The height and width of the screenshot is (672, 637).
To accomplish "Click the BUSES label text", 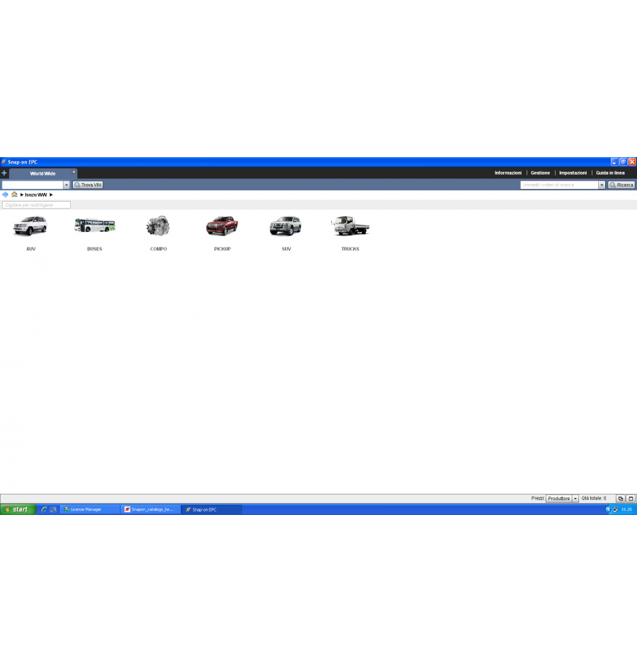I will click(94, 249).
